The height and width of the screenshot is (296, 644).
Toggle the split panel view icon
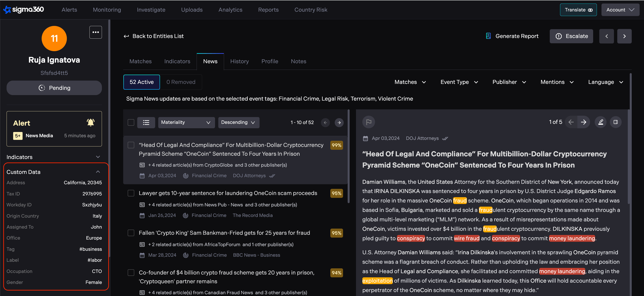pyautogui.click(x=616, y=122)
